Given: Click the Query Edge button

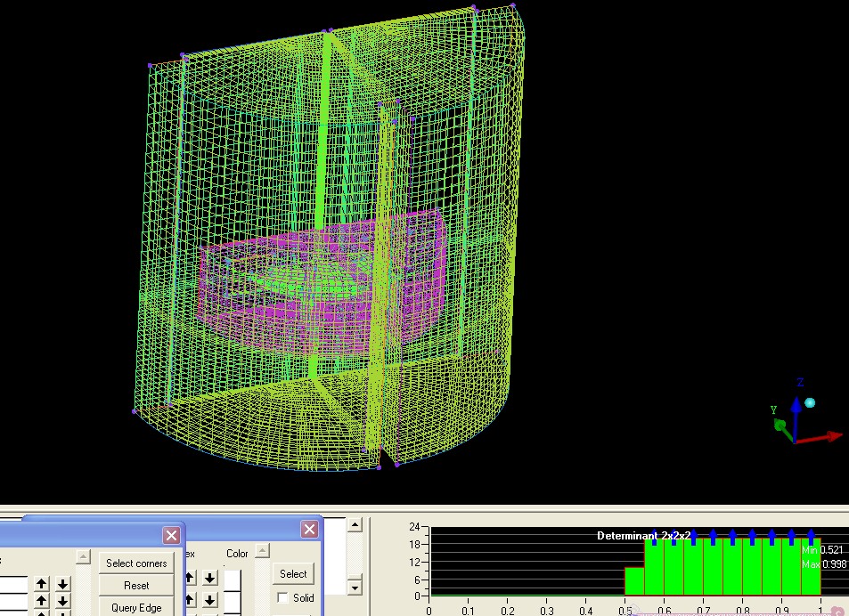Looking at the screenshot, I should click(136, 607).
